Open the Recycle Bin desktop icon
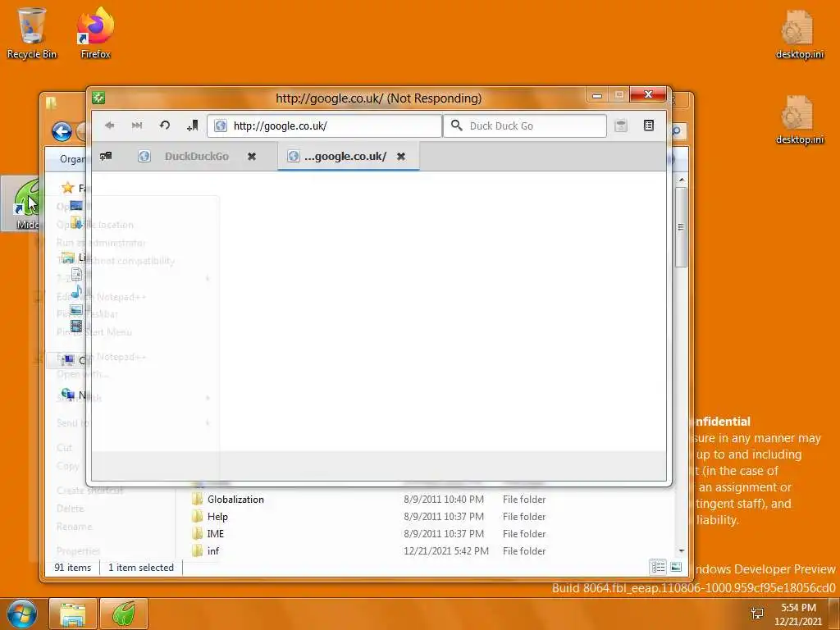 pyautogui.click(x=32, y=33)
